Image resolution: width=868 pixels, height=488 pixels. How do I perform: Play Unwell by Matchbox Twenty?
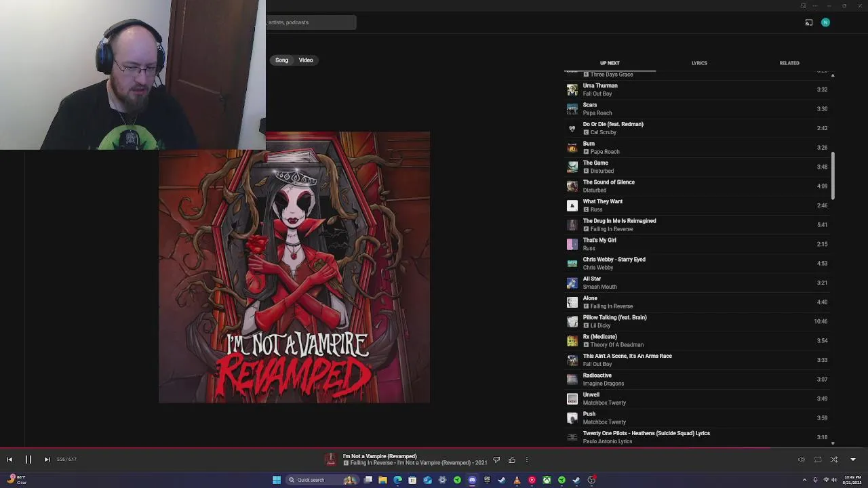pyautogui.click(x=697, y=399)
